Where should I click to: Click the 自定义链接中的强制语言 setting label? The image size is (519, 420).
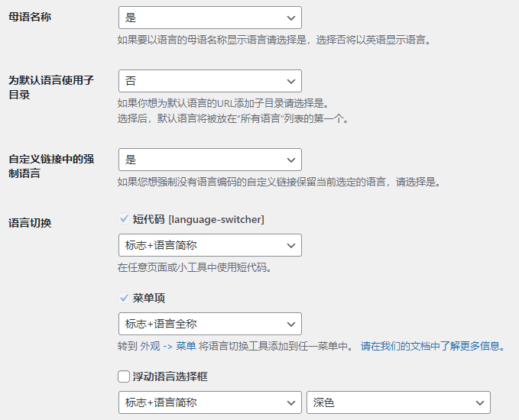[x=51, y=166]
